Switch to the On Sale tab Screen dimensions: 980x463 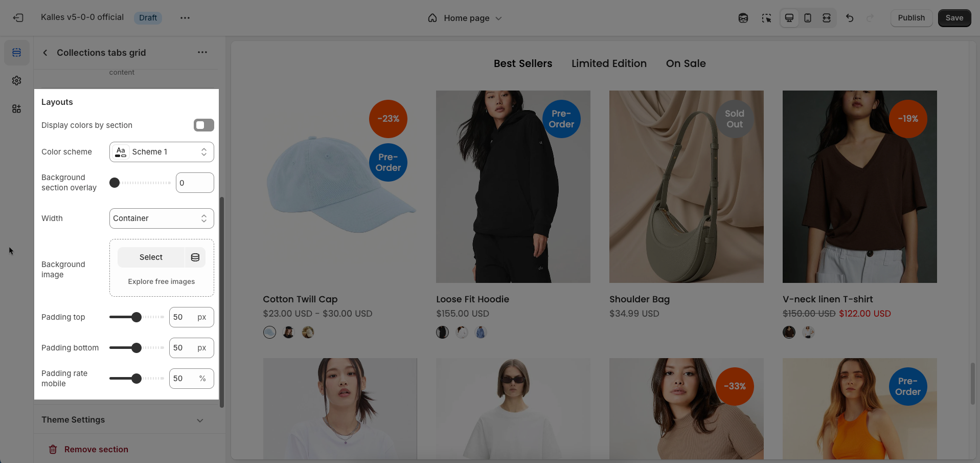coord(686,63)
